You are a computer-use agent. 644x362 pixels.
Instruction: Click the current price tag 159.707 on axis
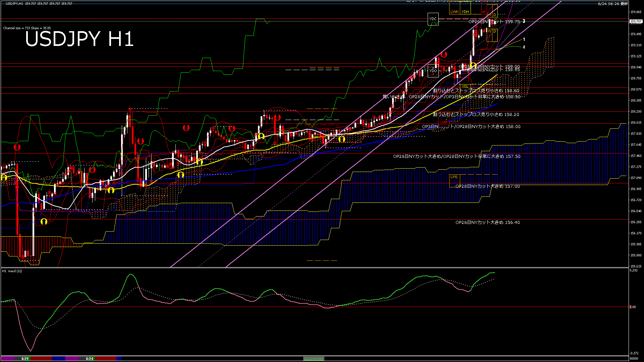tap(636, 21)
